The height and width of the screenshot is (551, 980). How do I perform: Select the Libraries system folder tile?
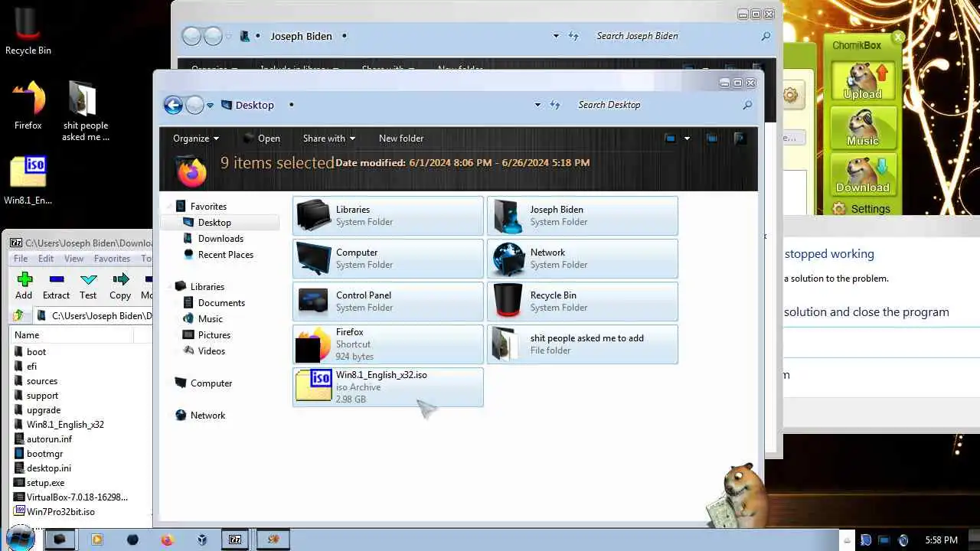388,216
